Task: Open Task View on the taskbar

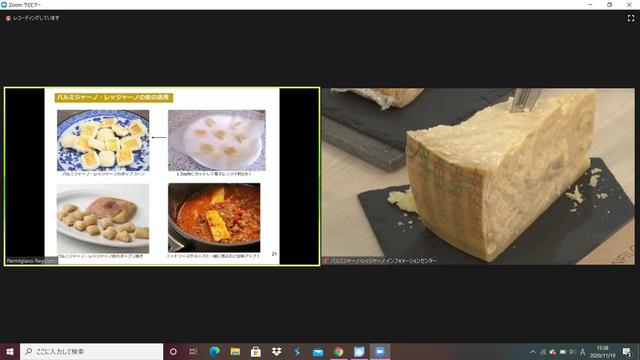Action: point(193,351)
